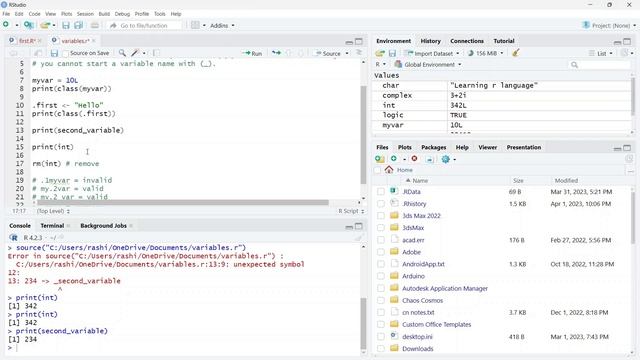Screen dimensions: 640x360
Task: Click the console vertical scrollbar
Action: (x=363, y=323)
